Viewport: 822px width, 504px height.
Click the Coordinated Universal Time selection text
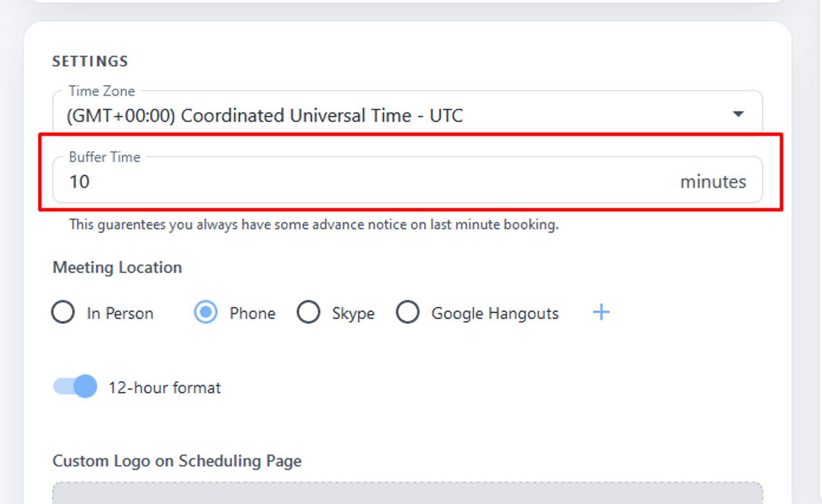pyautogui.click(x=264, y=116)
